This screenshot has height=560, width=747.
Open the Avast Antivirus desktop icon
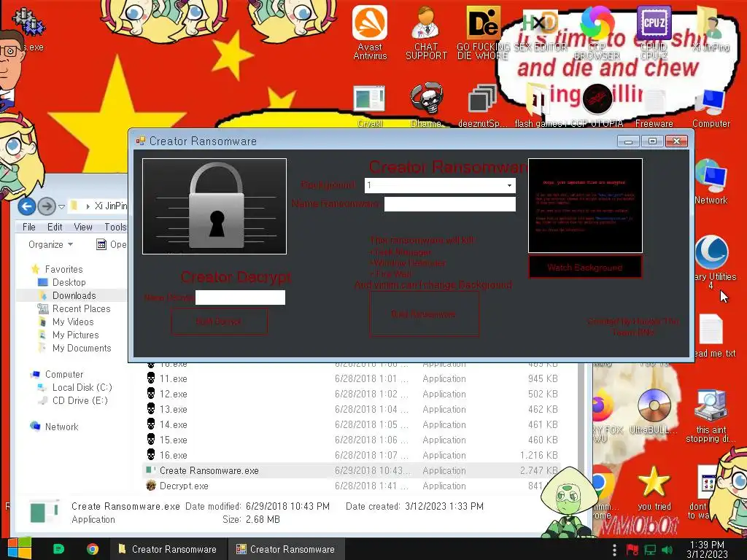coord(370,32)
